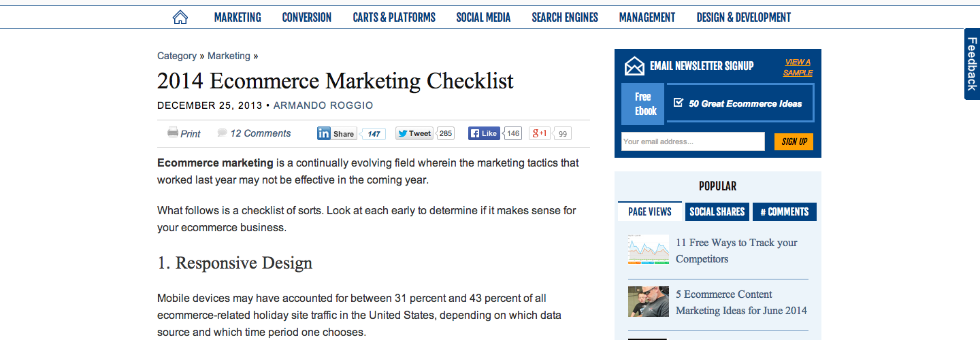The width and height of the screenshot is (980, 340).
Task: Open the 11 Free Ways article thumbnail
Action: tap(649, 250)
